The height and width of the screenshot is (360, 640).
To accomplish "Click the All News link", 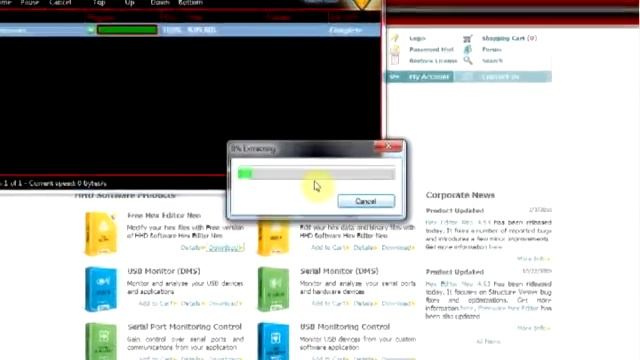I will 488,342.
